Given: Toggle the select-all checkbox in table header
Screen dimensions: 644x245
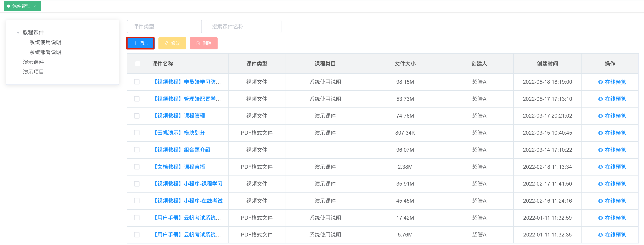Looking at the screenshot, I should tap(138, 63).
